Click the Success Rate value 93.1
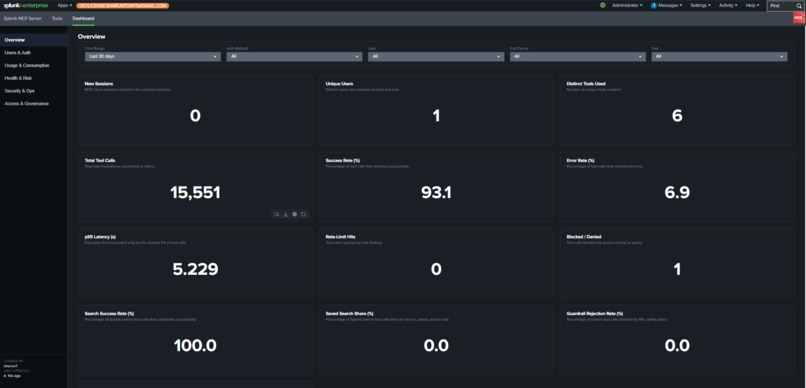Image resolution: width=806 pixels, height=388 pixels. 436,193
